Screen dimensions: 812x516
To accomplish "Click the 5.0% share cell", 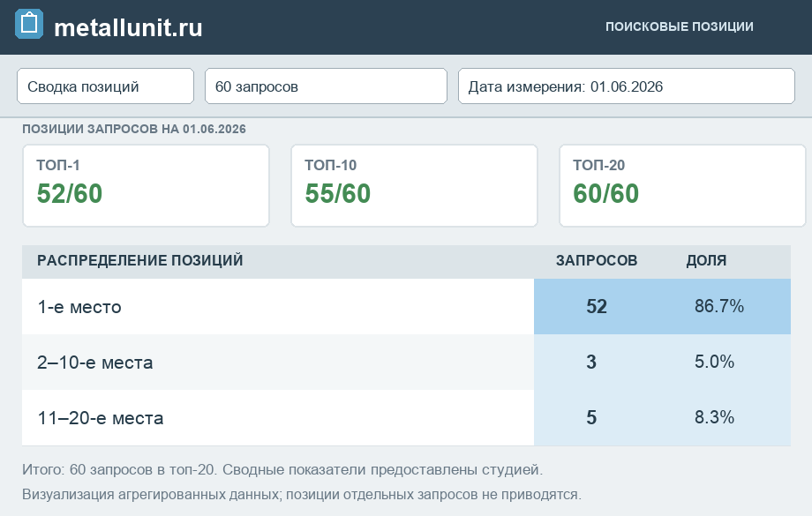I will (715, 362).
